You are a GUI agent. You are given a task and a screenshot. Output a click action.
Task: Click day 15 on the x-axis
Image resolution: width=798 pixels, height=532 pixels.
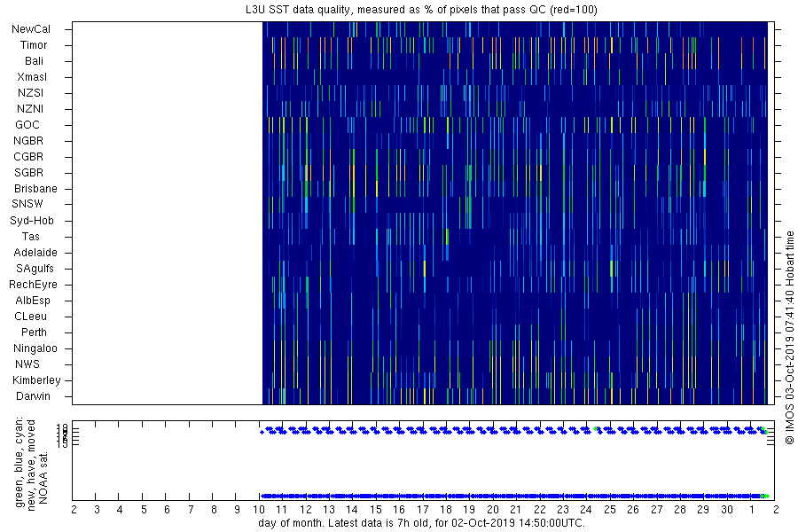(376, 510)
